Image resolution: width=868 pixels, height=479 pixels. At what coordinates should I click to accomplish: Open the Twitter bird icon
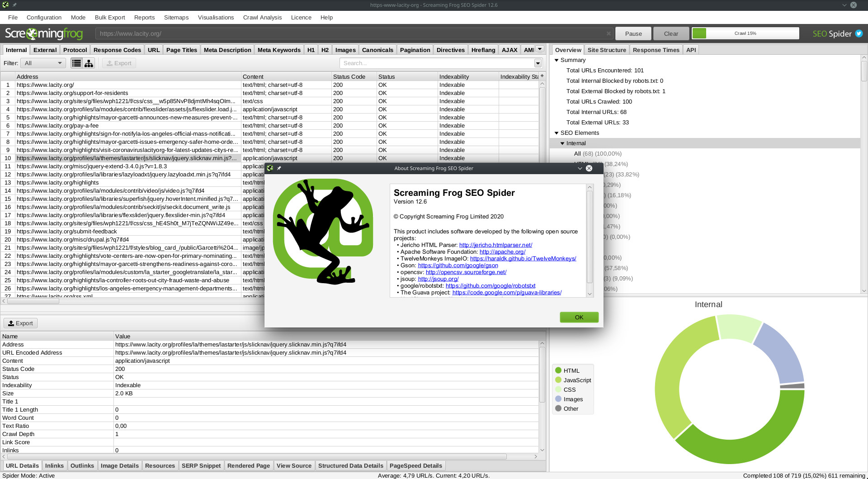859,33
